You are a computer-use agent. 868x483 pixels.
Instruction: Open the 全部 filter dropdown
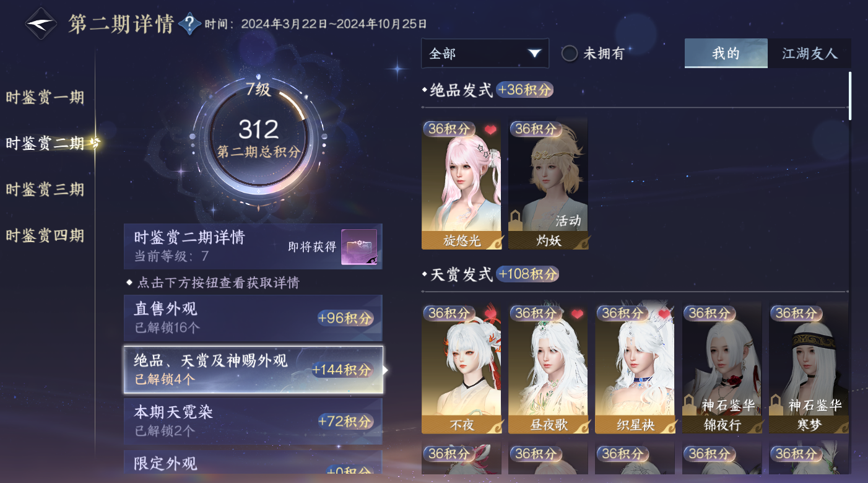[485, 53]
